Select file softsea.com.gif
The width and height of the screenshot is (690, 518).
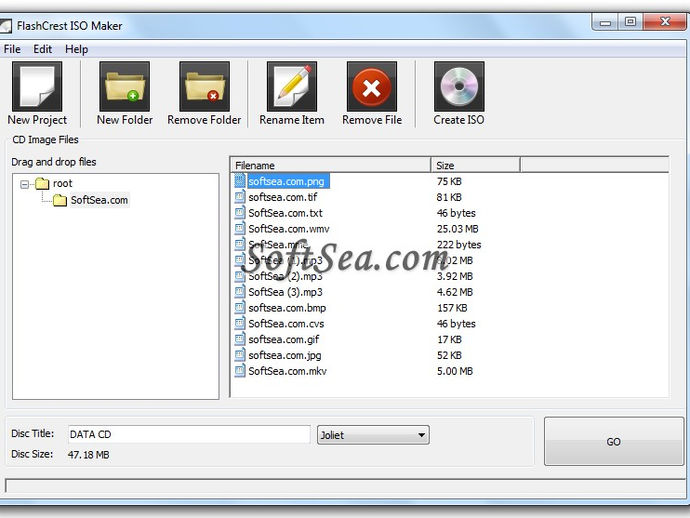pos(283,340)
